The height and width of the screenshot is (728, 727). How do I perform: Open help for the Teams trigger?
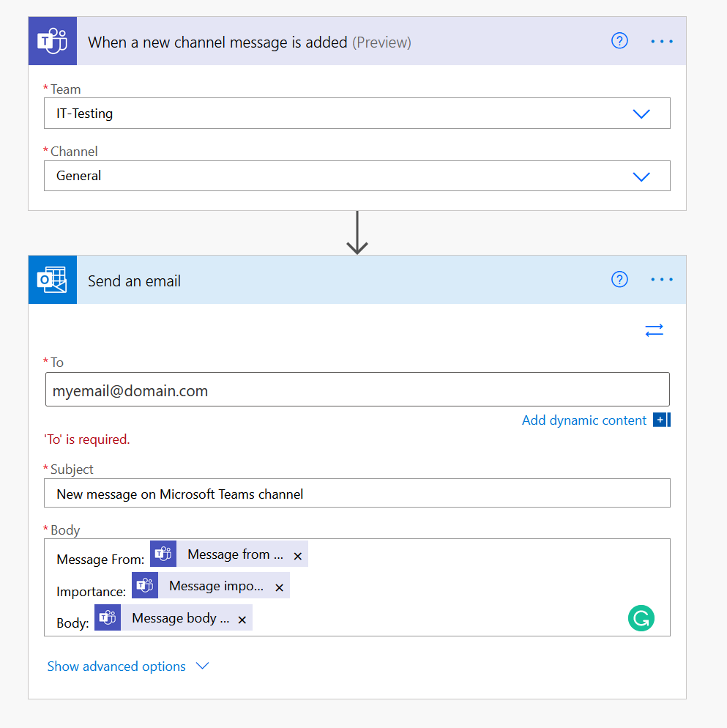pos(619,41)
